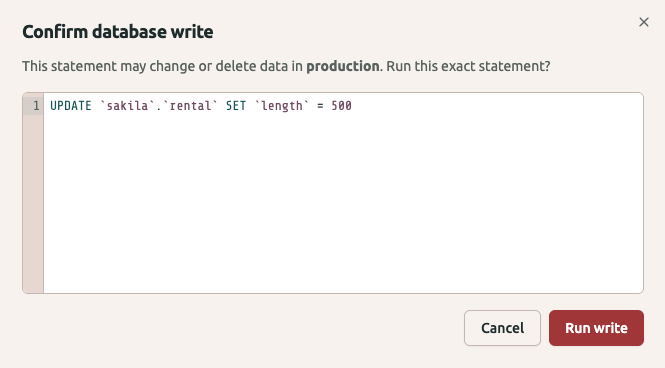Click the equals sign in the SQL
The width and height of the screenshot is (665, 368).
[x=320, y=106]
